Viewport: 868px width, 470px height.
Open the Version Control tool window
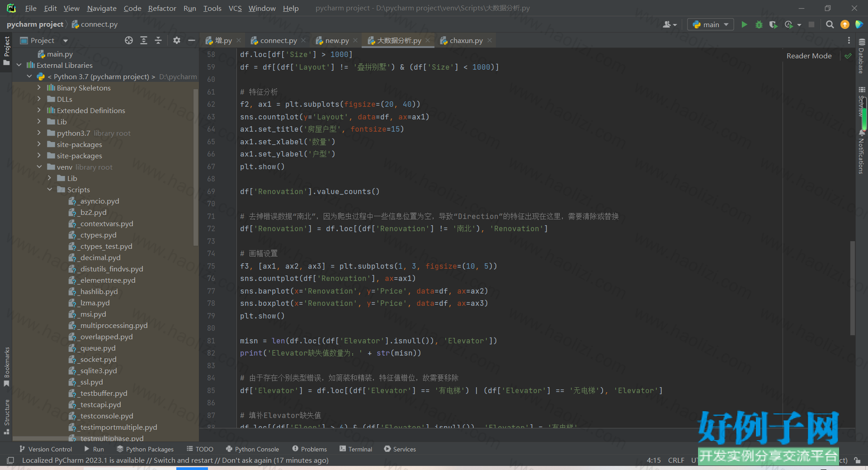[45, 449]
